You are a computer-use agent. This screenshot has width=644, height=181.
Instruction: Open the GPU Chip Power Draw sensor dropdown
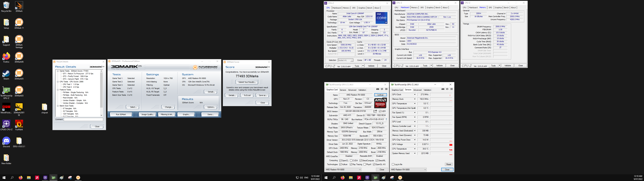point(415,140)
